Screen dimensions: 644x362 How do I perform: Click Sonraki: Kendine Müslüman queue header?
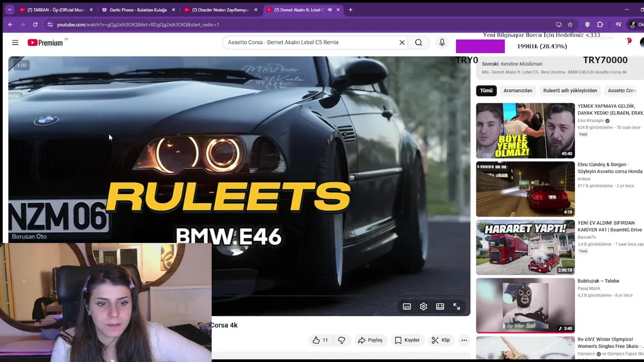point(512,64)
